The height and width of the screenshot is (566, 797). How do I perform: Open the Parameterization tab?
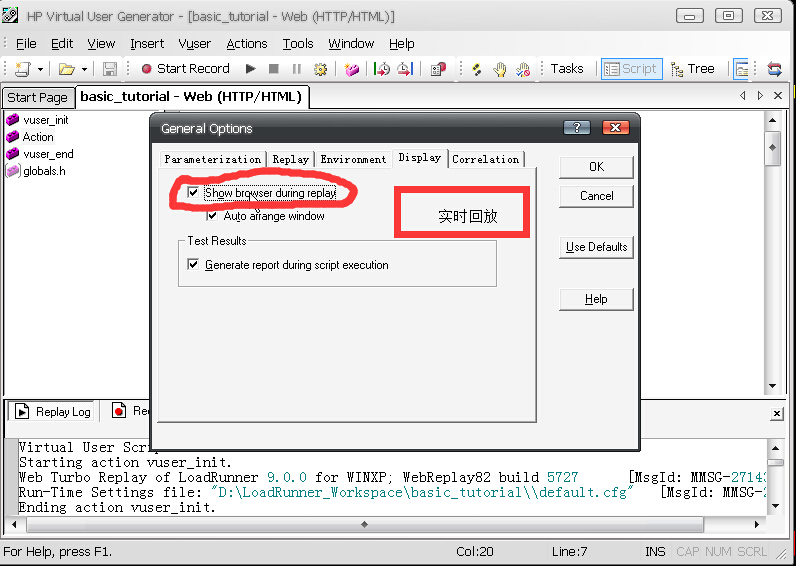coord(212,160)
